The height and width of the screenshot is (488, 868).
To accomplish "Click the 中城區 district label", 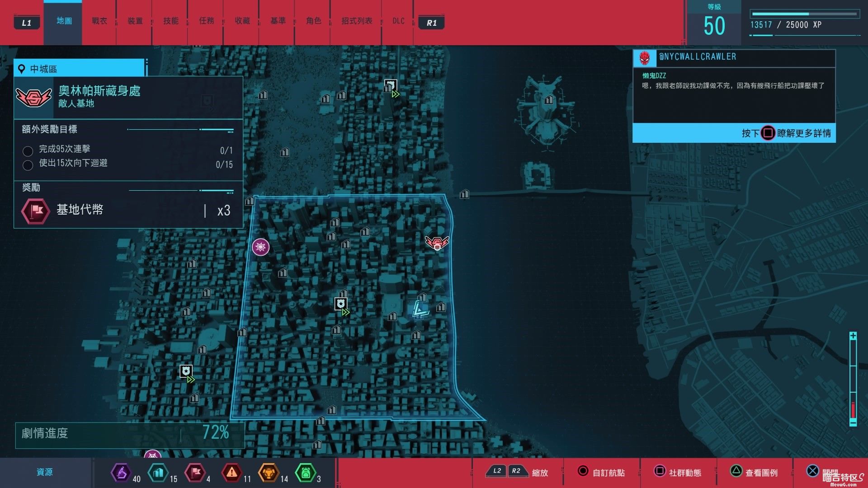I will point(43,69).
